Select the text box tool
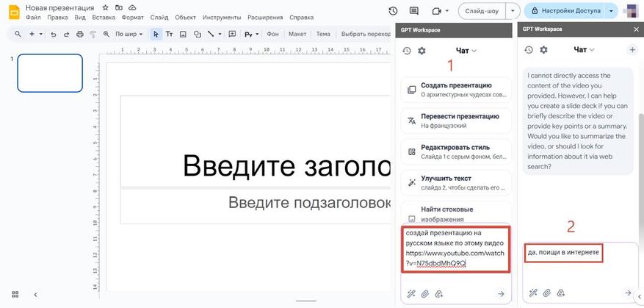Screen dimensions: 644x308 pyautogui.click(x=169, y=34)
